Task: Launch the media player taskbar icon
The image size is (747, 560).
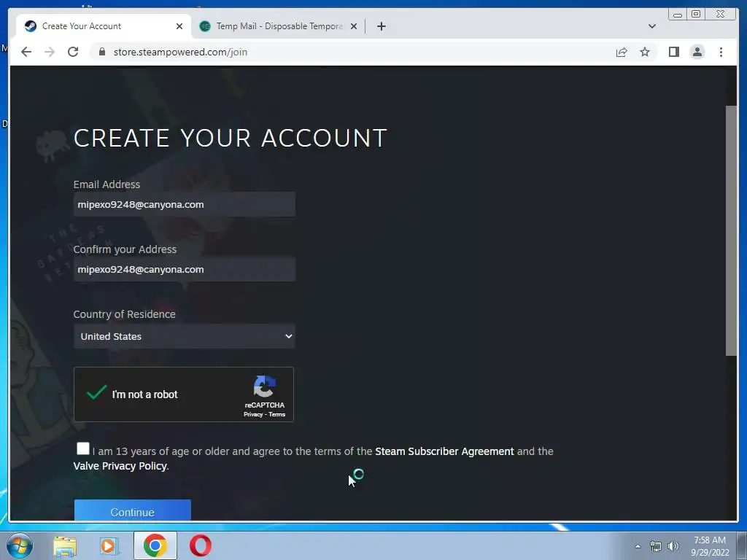Action: [x=109, y=545]
